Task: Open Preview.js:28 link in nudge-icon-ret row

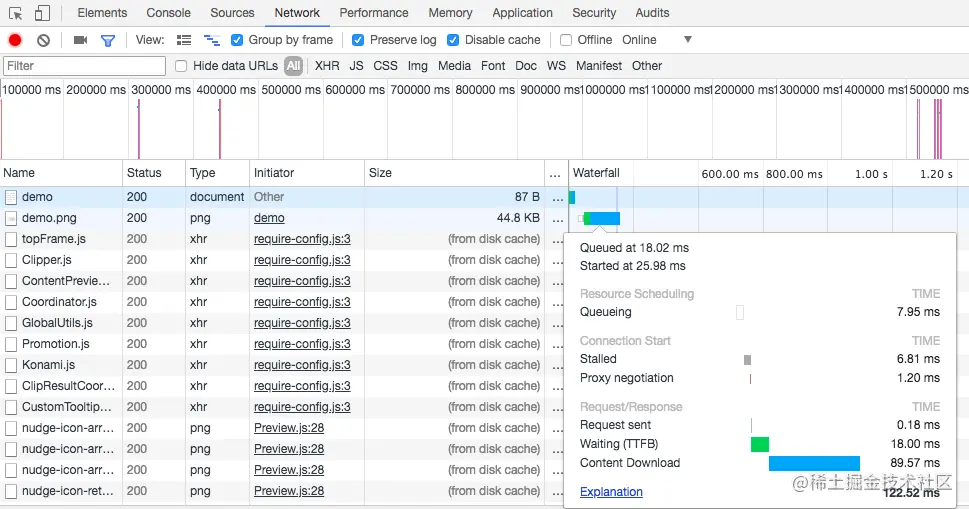Action: coord(289,491)
